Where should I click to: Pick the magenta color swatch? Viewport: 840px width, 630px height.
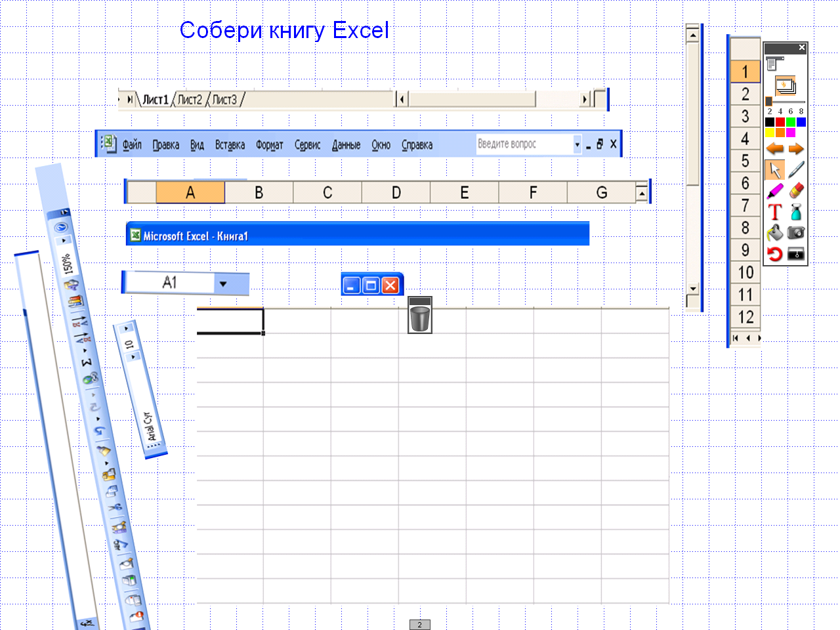(790, 133)
